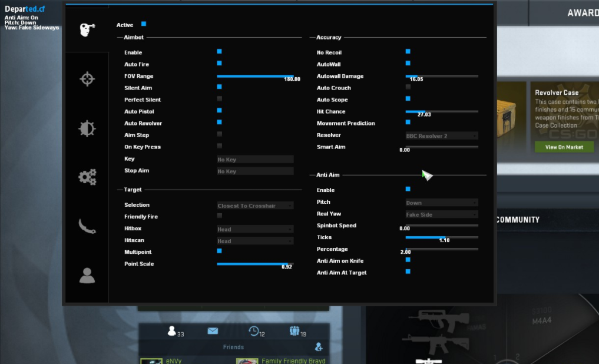Open the AWARDS tab in CS:GO menu
599x364 pixels.
coord(583,13)
